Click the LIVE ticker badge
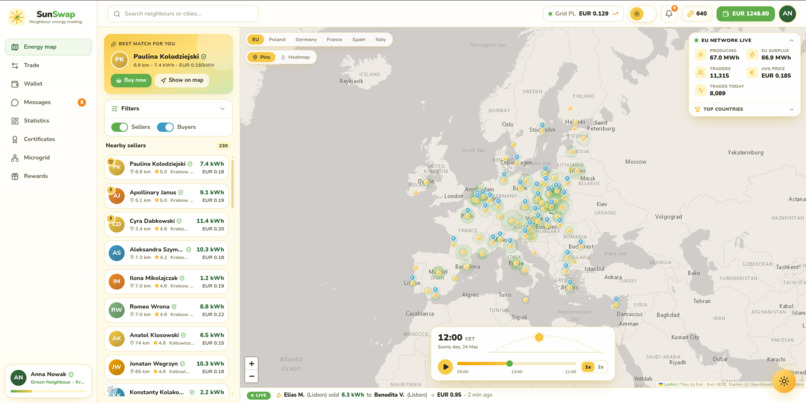The height and width of the screenshot is (403, 806). [x=259, y=395]
